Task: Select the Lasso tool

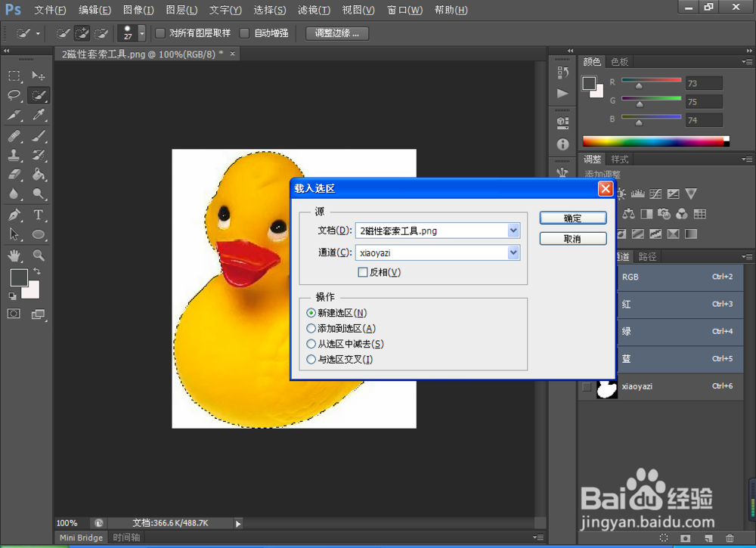Action: [x=14, y=95]
